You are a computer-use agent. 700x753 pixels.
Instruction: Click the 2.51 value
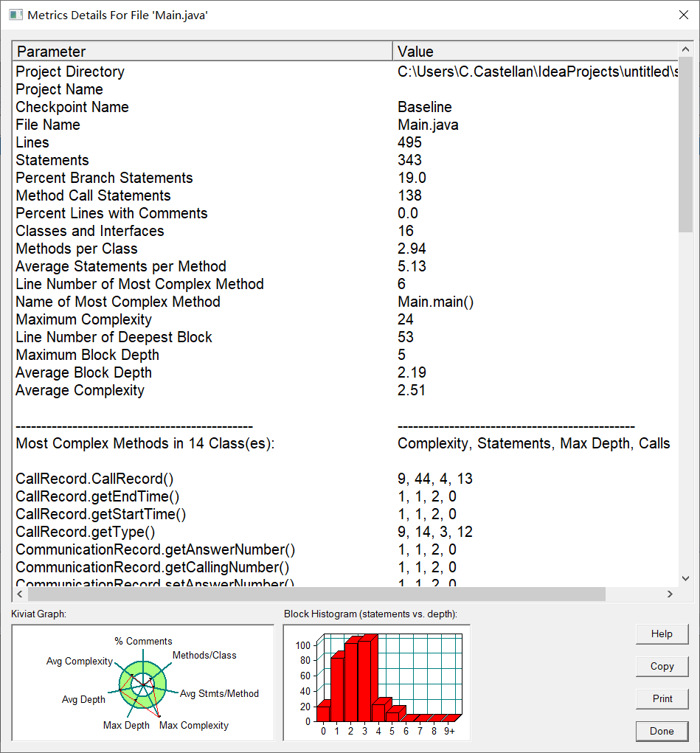[412, 390]
